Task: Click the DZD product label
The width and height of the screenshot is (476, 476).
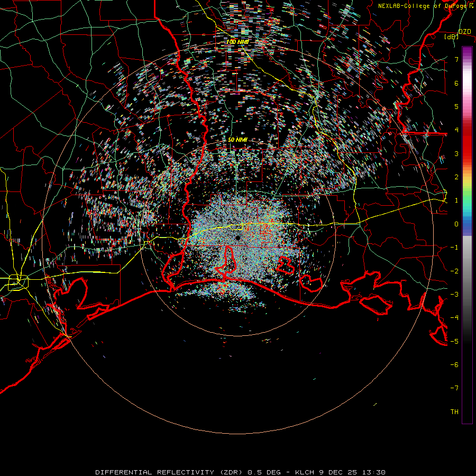Action: click(464, 32)
